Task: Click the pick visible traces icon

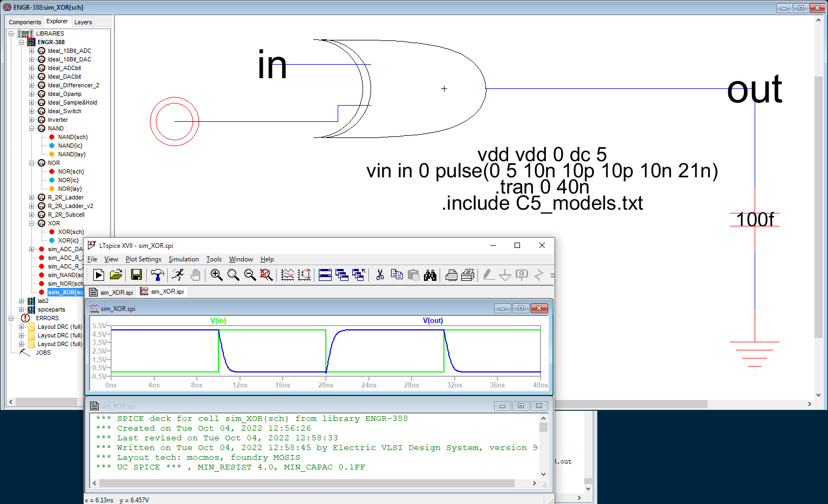Action: [x=304, y=275]
